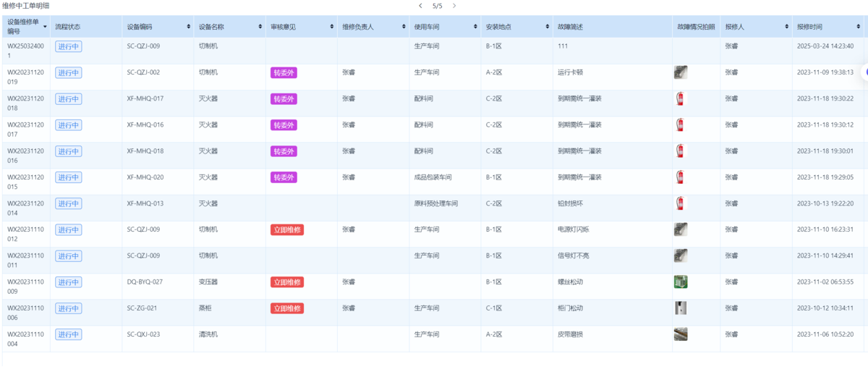This screenshot has height=367, width=868.
Task: Open extinguisher photo in XF-MHQ-017 row
Action: [679, 98]
